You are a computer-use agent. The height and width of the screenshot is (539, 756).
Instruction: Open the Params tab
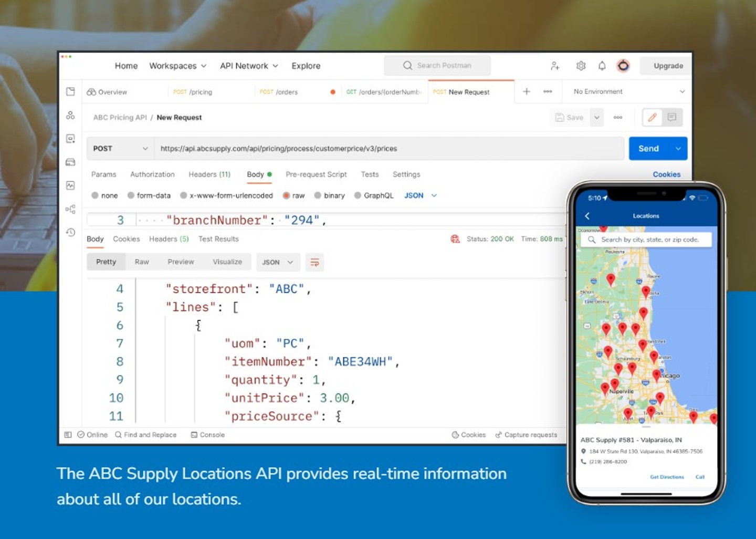(x=104, y=174)
